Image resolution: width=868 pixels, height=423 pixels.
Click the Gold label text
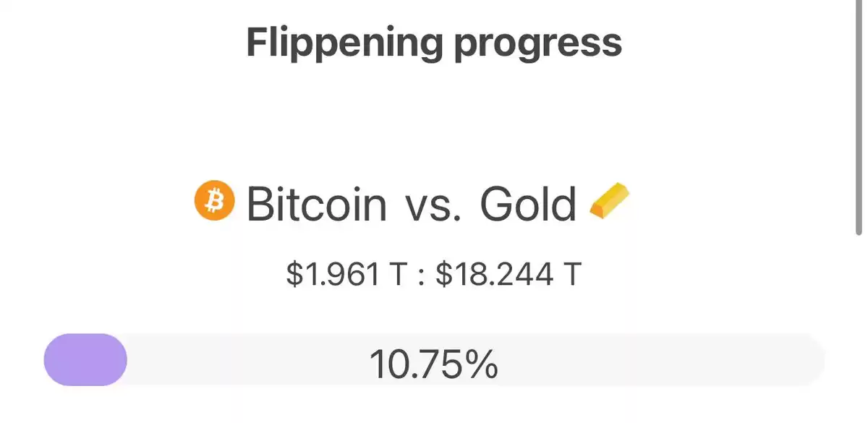529,204
